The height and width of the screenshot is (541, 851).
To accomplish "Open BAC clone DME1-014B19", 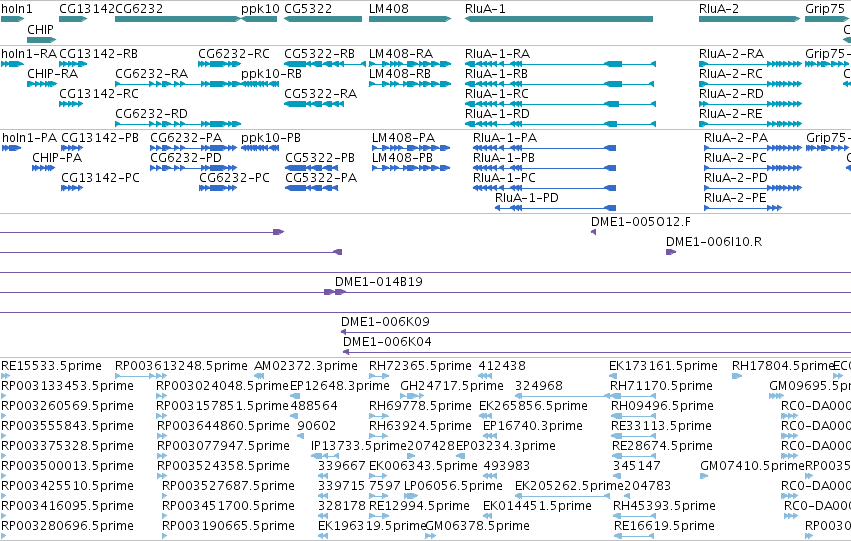I will click(379, 282).
